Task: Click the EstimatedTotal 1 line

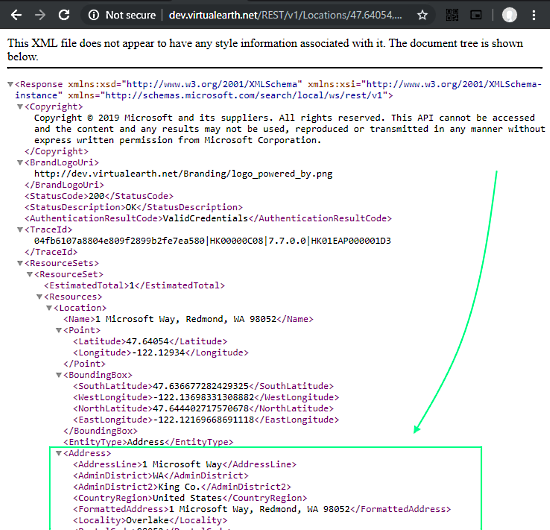Action: pyautogui.click(x=134, y=286)
